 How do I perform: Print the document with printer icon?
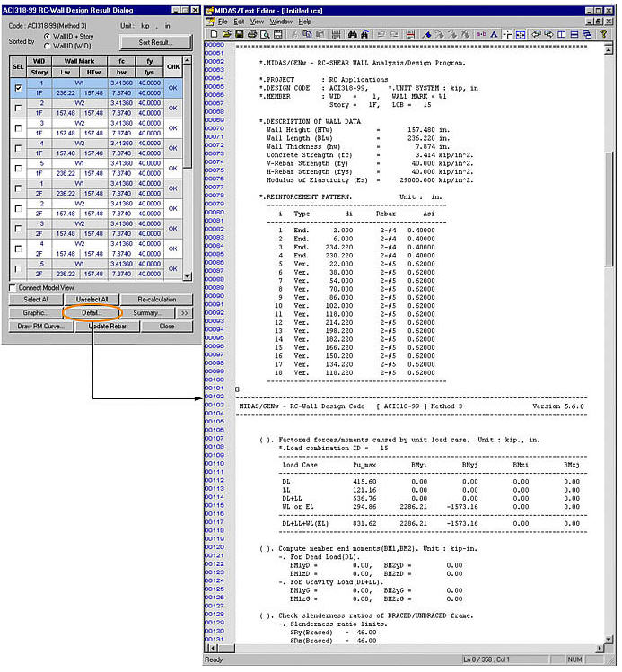tap(252, 34)
